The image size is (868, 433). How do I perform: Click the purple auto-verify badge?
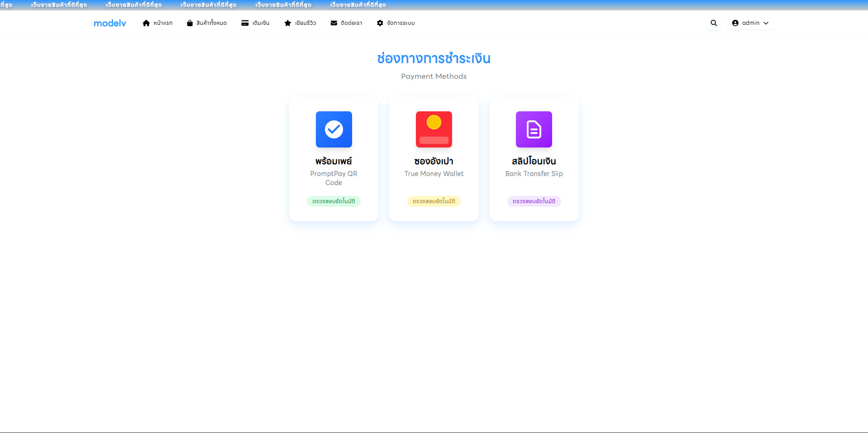(534, 201)
